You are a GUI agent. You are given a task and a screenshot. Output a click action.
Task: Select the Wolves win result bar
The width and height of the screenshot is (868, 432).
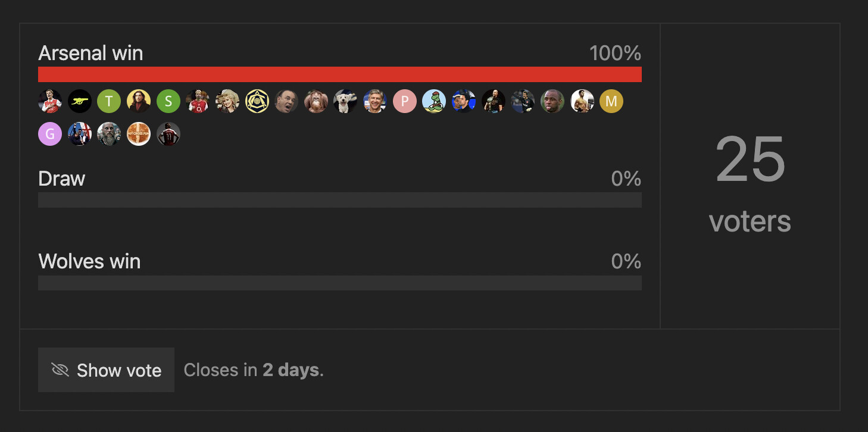[x=340, y=283]
